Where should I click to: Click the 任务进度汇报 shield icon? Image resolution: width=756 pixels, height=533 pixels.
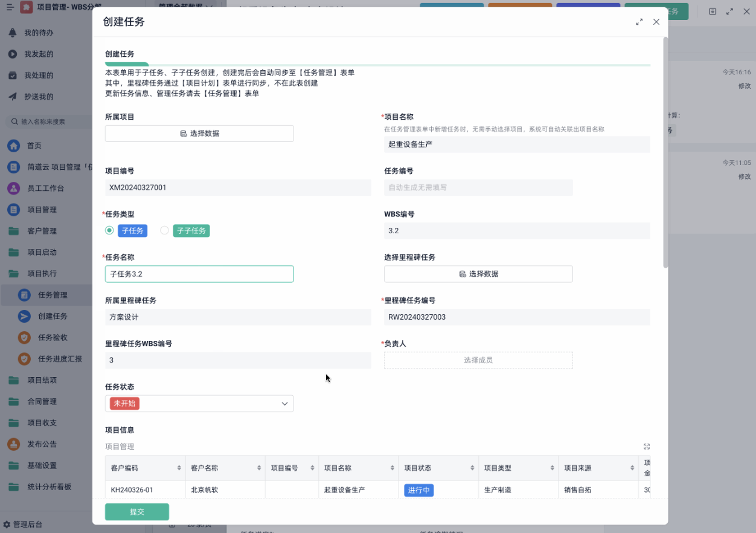pos(24,359)
